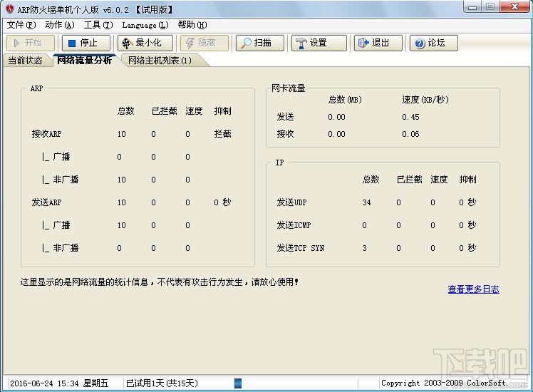Click the IP group title
The image size is (533, 392).
tap(279, 163)
